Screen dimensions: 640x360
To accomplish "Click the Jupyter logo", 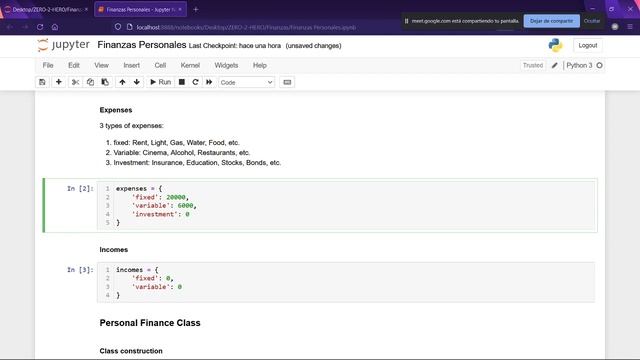I will pos(63,45).
